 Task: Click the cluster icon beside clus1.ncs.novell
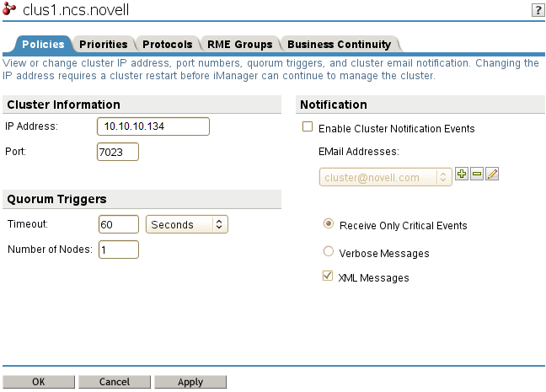click(x=10, y=10)
